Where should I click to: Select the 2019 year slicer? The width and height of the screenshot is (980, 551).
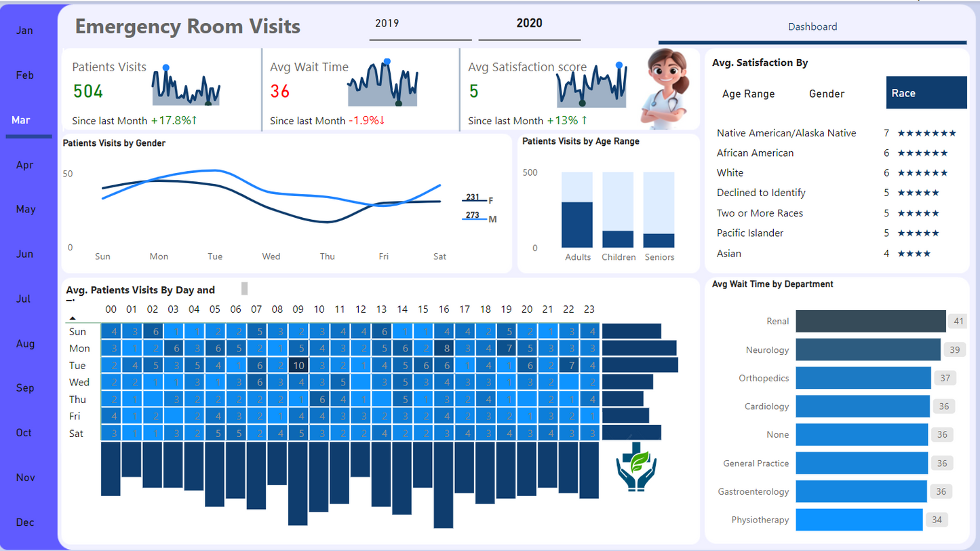387,24
